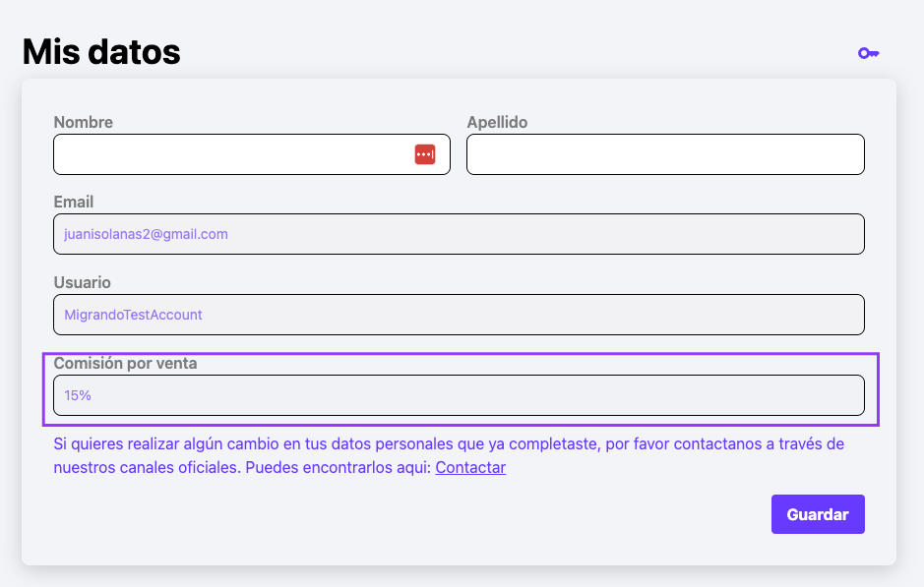Image resolution: width=924 pixels, height=587 pixels.
Task: Click the 15% commission value text
Action: pyautogui.click(x=78, y=395)
